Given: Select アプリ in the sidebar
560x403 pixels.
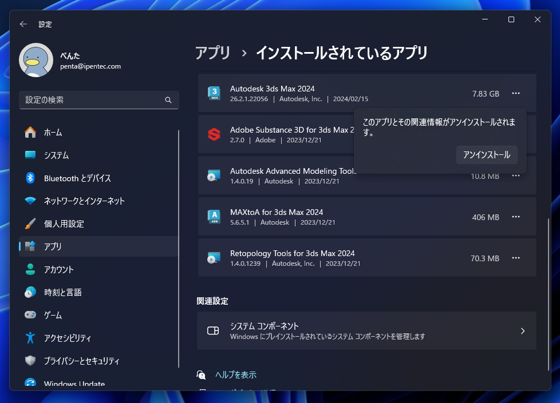Looking at the screenshot, I should pos(98,247).
